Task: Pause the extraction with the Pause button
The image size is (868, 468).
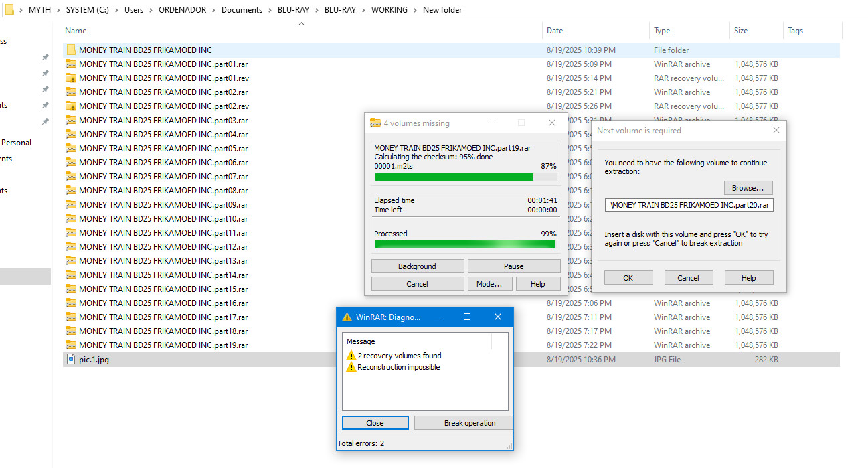Action: tap(514, 266)
